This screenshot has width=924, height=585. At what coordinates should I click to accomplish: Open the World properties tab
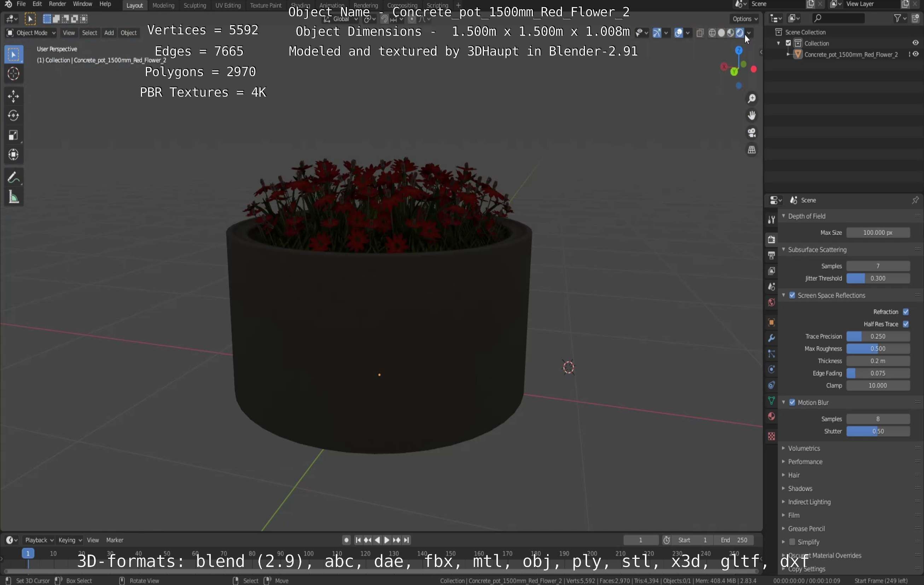point(771,303)
